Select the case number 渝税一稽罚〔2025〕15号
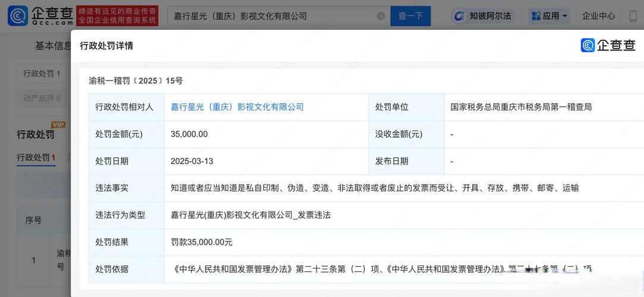This screenshot has height=297, width=644. (x=136, y=81)
